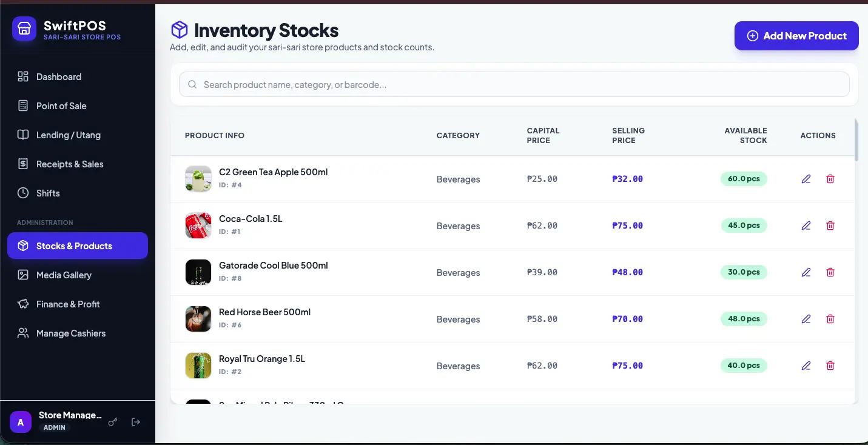Viewport: 868px width, 445px height.
Task: Delete the Coca-Cola 1.5L product
Action: [830, 226]
